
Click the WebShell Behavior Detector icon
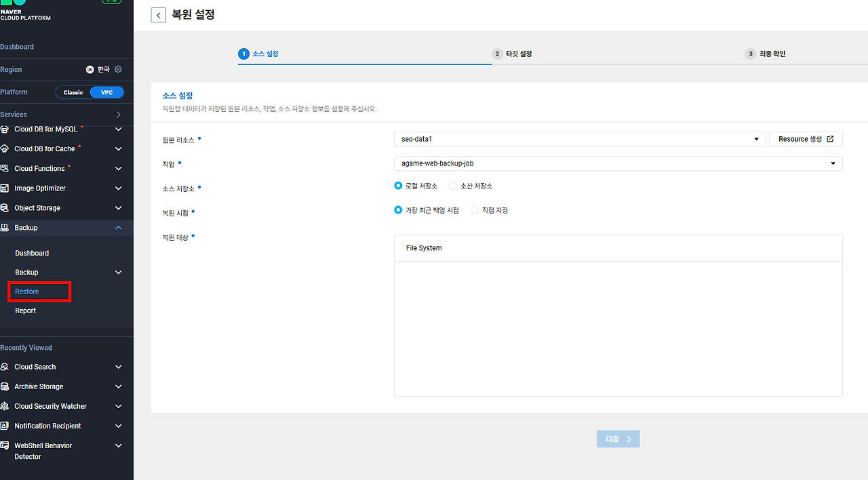click(x=5, y=445)
